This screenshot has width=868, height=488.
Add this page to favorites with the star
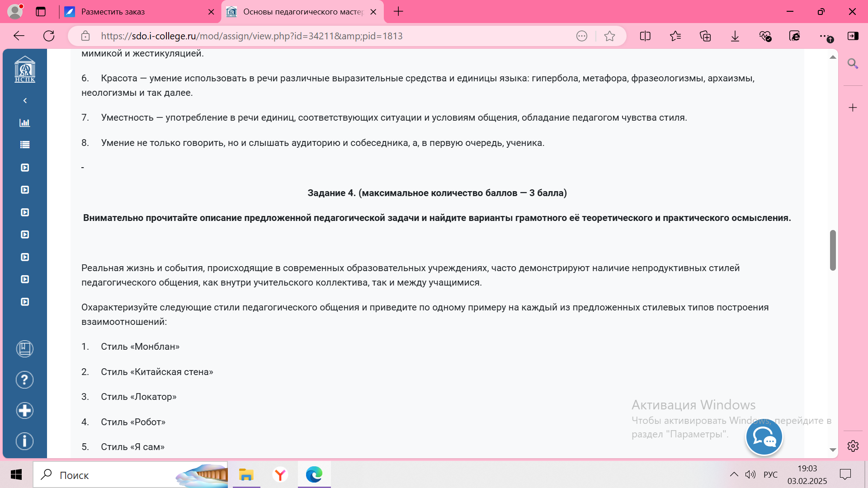point(609,36)
